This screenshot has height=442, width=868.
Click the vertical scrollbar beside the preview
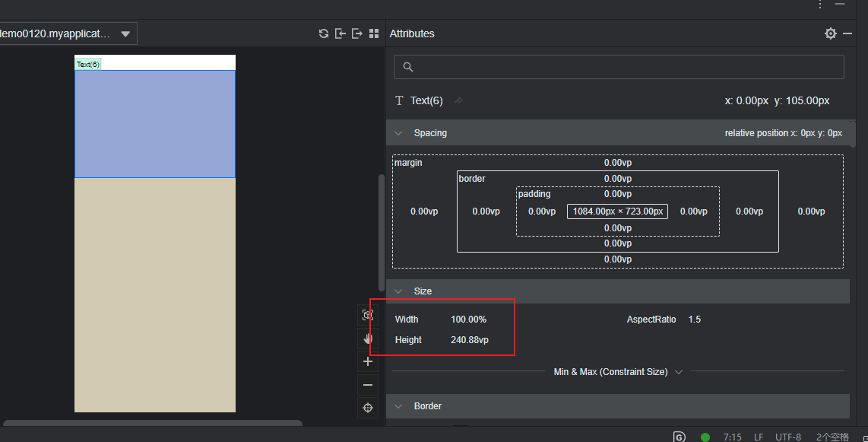click(x=382, y=232)
